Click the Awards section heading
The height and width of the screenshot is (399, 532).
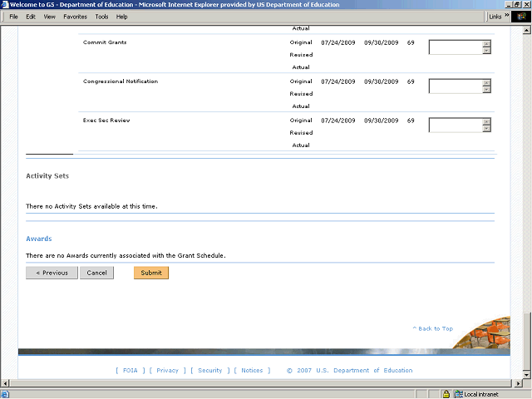tap(39, 239)
